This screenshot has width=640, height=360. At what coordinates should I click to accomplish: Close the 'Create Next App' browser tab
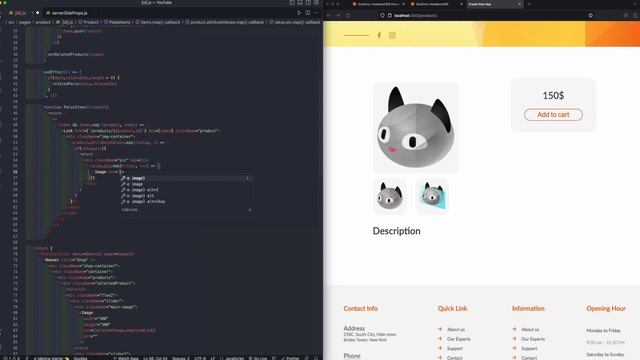pos(520,4)
